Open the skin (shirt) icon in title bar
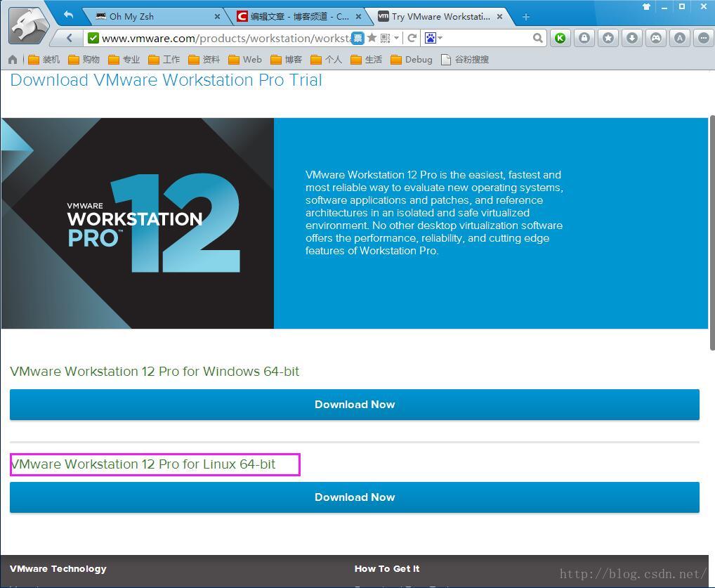 click(x=647, y=7)
